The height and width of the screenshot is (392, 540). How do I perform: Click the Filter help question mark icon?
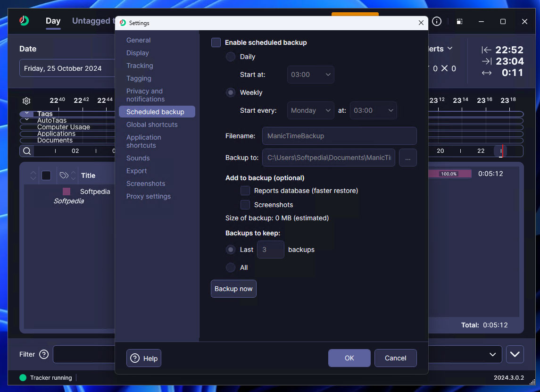tap(44, 354)
